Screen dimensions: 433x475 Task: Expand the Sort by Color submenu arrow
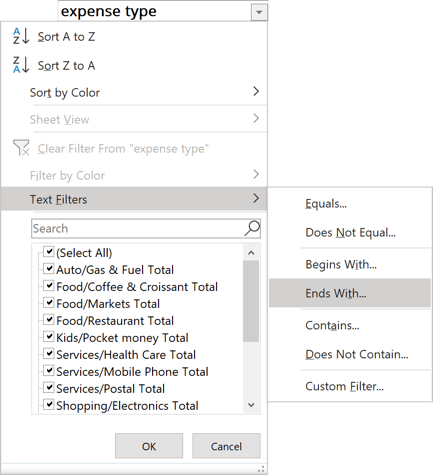(256, 91)
